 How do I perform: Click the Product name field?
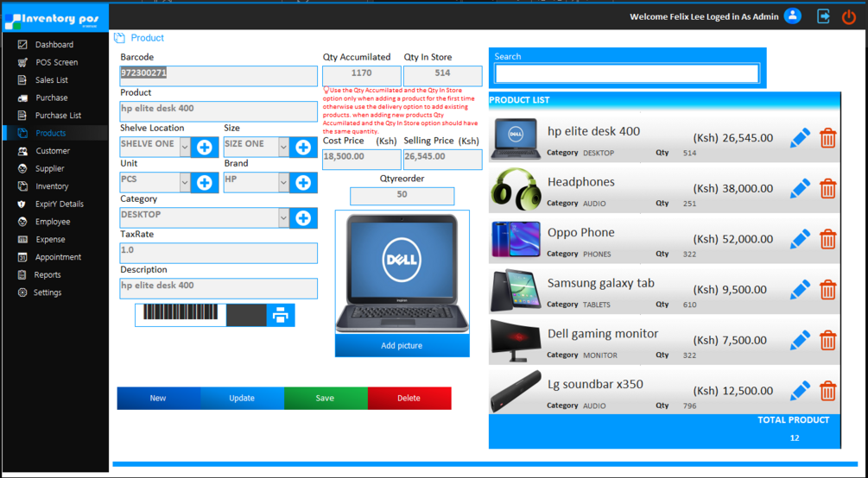219,111
